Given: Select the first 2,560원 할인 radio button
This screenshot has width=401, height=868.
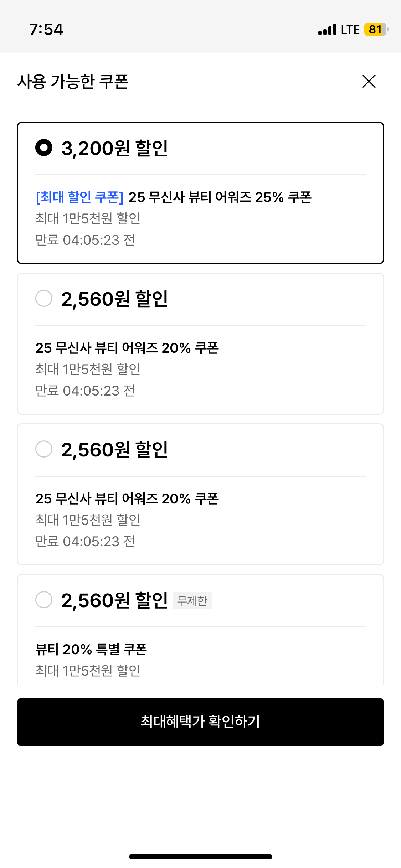Looking at the screenshot, I should tap(44, 298).
